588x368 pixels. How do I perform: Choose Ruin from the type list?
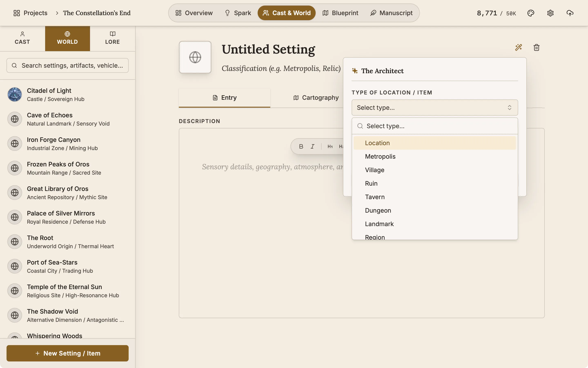435,184
